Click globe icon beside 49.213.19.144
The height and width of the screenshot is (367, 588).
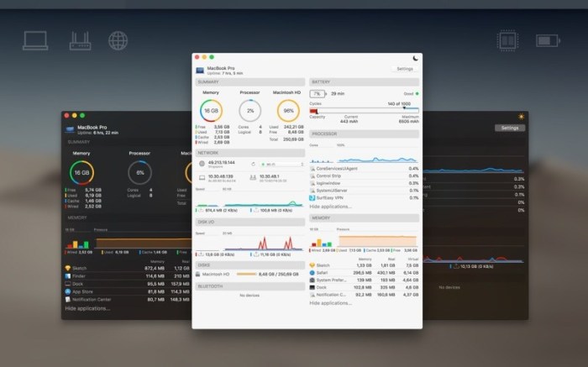point(202,164)
